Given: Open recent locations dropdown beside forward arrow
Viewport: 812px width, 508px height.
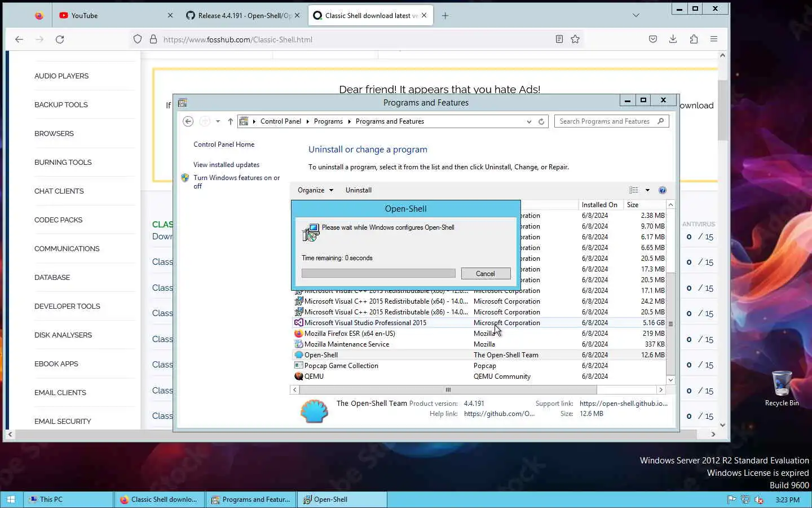Looking at the screenshot, I should 218,121.
